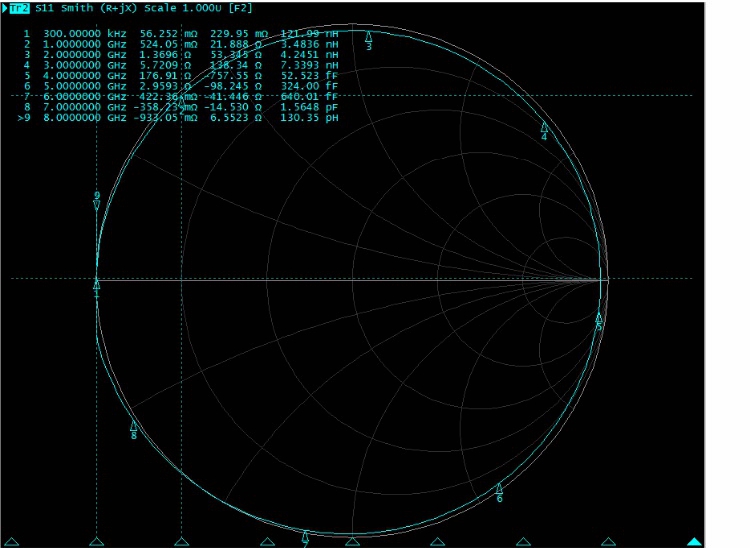Click marker 8 on the lower-left arc
750x548 pixels.
point(133,429)
